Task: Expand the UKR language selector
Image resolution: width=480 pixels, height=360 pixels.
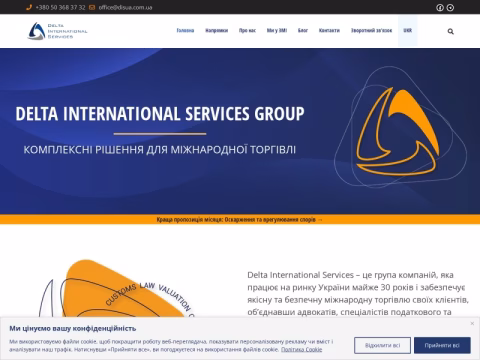Action: 407,30
